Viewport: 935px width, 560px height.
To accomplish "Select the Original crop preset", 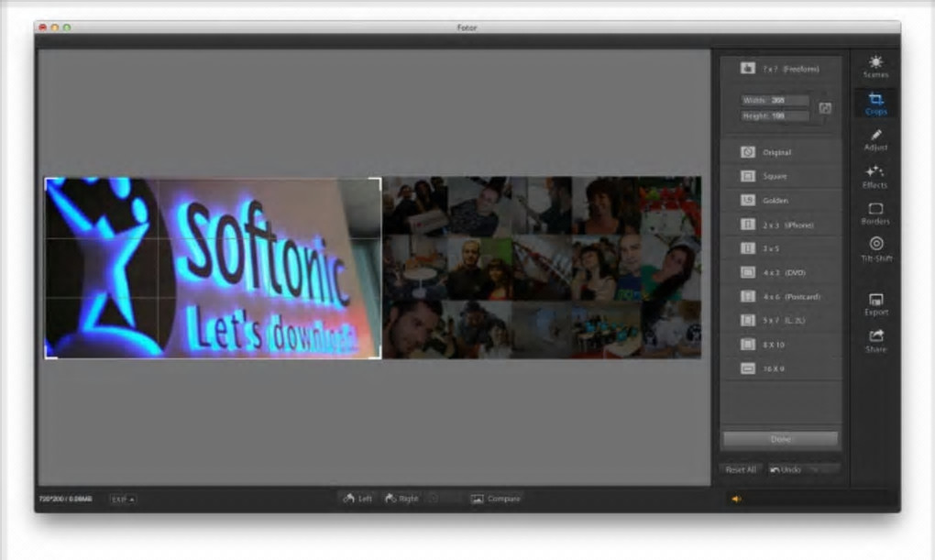I will (x=781, y=152).
